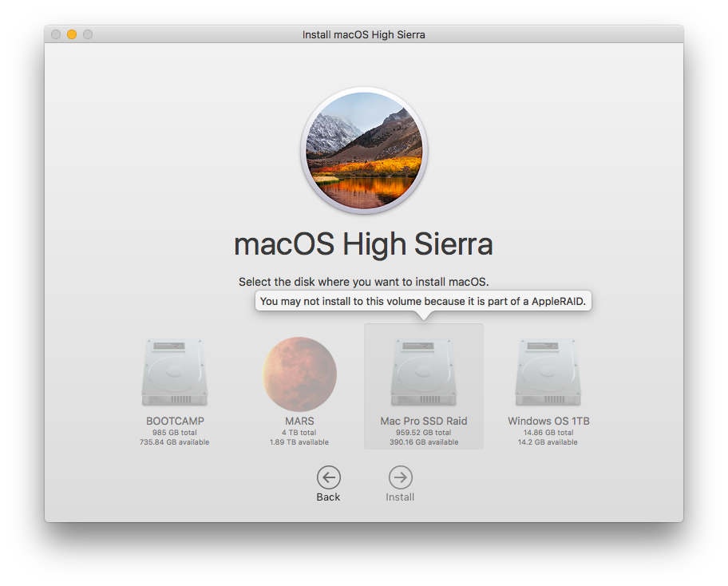Click the '390.16 GB available' text
The width and height of the screenshot is (728, 586).
point(424,442)
